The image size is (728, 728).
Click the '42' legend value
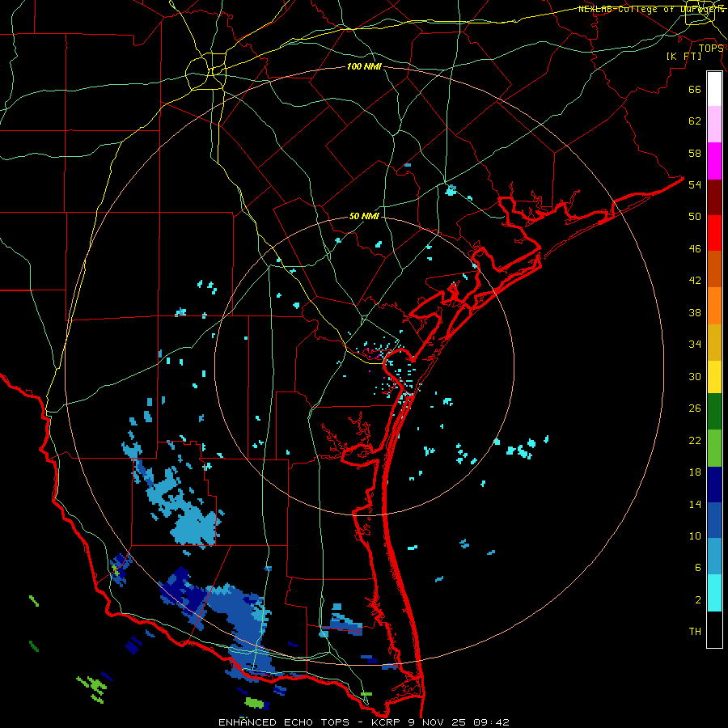(x=695, y=281)
